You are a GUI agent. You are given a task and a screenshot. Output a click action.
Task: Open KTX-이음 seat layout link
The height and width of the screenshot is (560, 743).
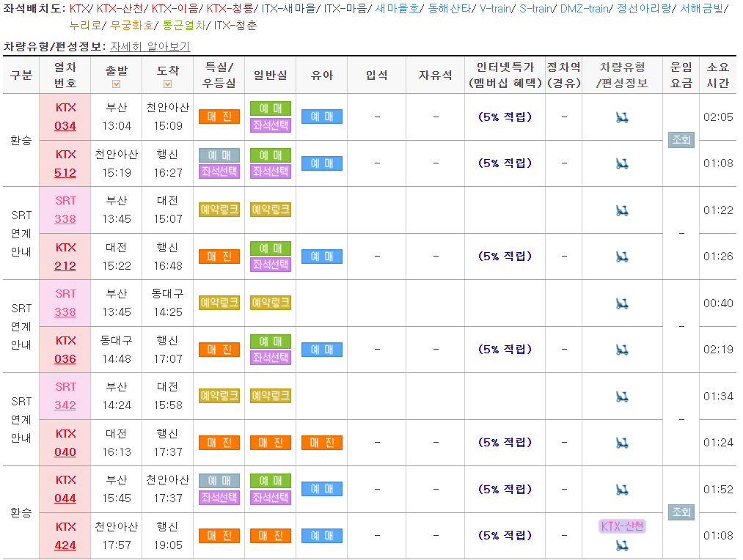click(x=175, y=9)
